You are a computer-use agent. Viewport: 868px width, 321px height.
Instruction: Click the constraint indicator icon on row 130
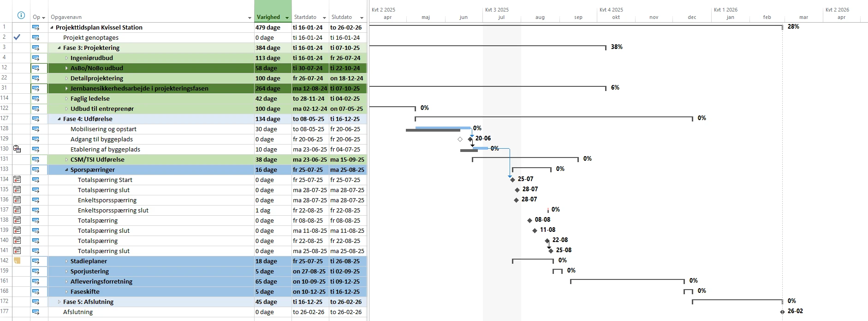click(x=17, y=149)
